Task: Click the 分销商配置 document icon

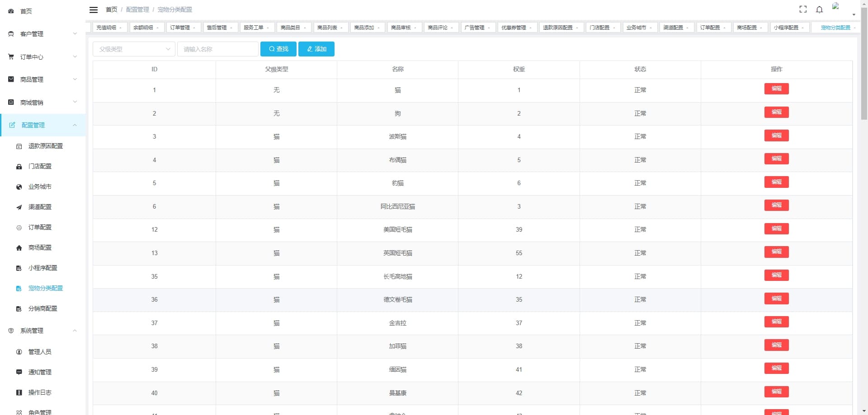Action: (19, 309)
